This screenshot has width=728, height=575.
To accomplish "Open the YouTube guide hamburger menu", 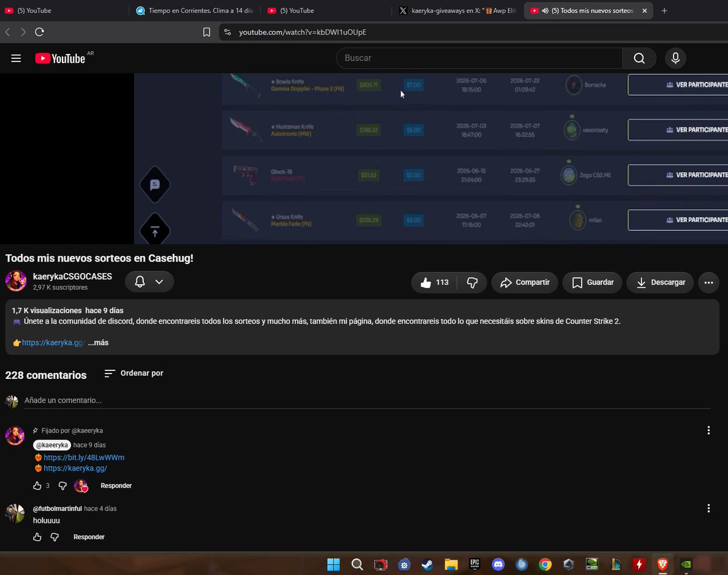I will [16, 58].
